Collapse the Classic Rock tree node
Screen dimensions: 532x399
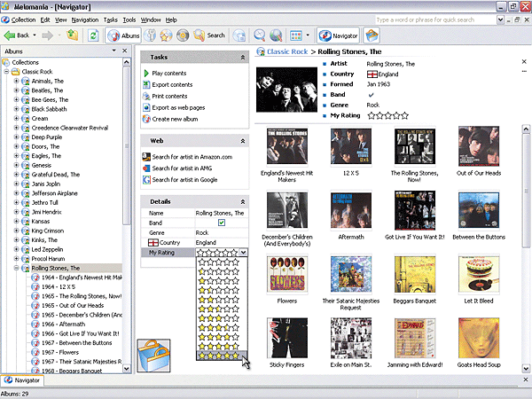coord(6,72)
